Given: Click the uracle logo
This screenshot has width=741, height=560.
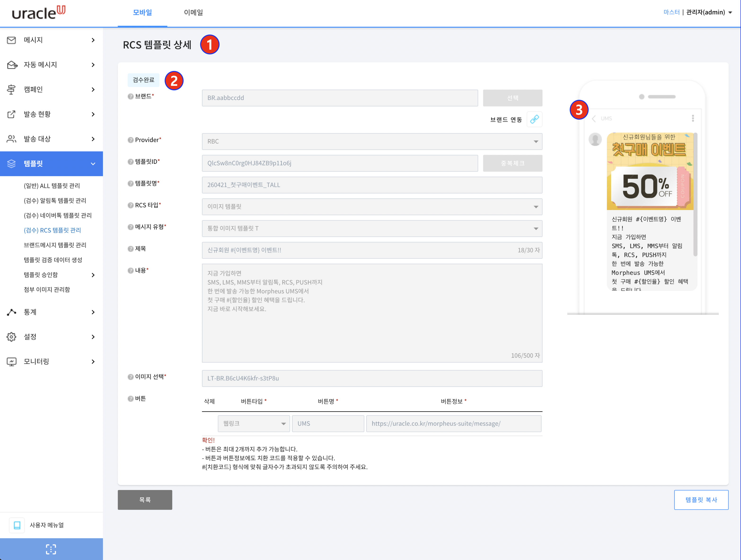Looking at the screenshot, I should 39,12.
